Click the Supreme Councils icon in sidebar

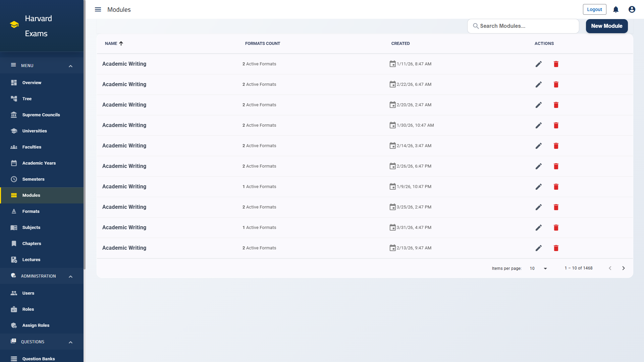pyautogui.click(x=14, y=115)
